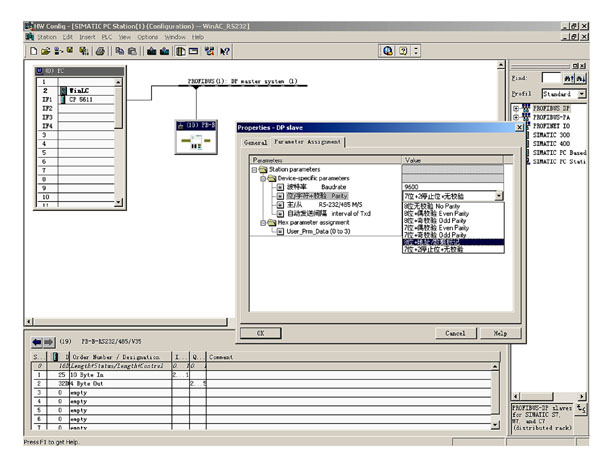Open the Parity value dropdown arrow
Image resolution: width=611 pixels, height=472 pixels.
pos(499,196)
